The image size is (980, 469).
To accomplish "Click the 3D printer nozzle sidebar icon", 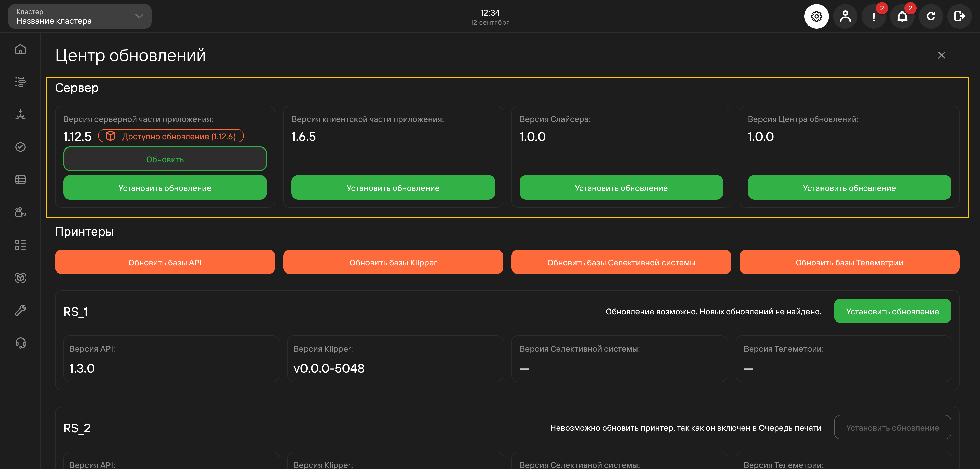I will click(x=20, y=115).
